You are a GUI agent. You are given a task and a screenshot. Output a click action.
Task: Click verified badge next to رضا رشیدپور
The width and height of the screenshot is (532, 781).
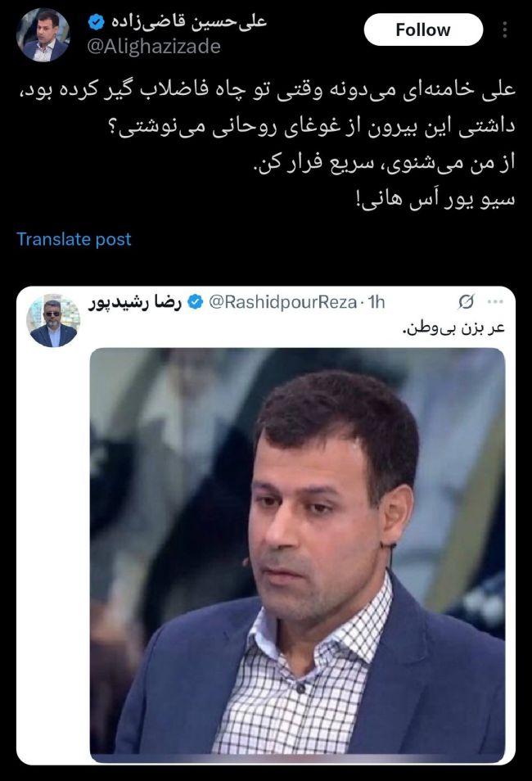(196, 302)
